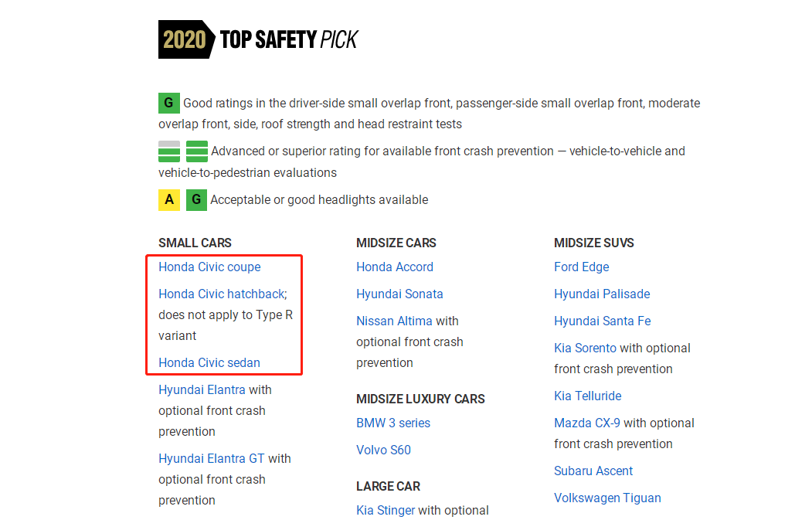Open the Hyundai Elantra GT link
812x520 pixels.
211,459
